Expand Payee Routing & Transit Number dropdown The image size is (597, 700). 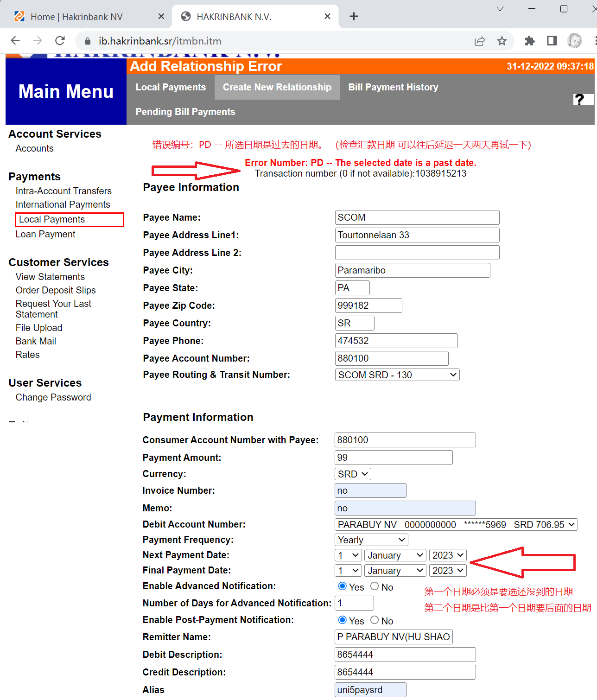(x=397, y=375)
